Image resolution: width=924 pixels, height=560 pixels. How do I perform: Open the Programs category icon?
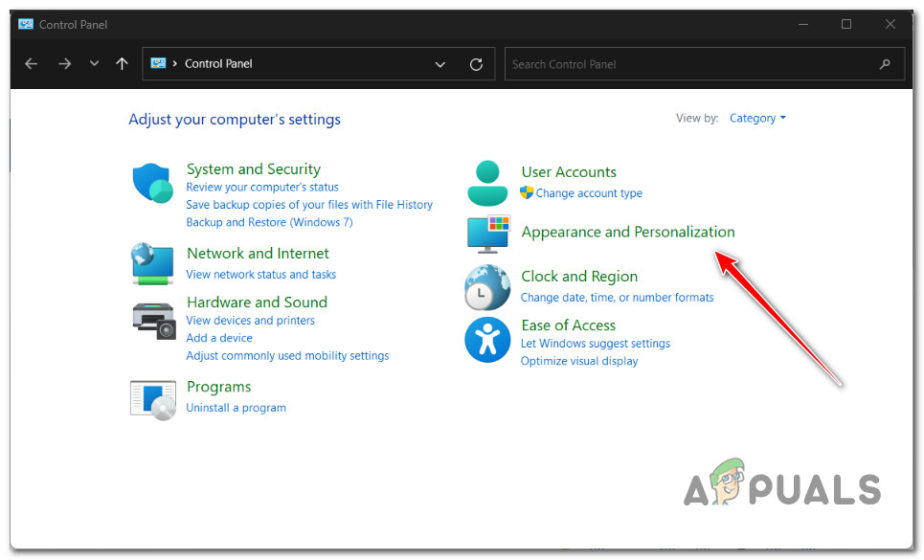152,398
